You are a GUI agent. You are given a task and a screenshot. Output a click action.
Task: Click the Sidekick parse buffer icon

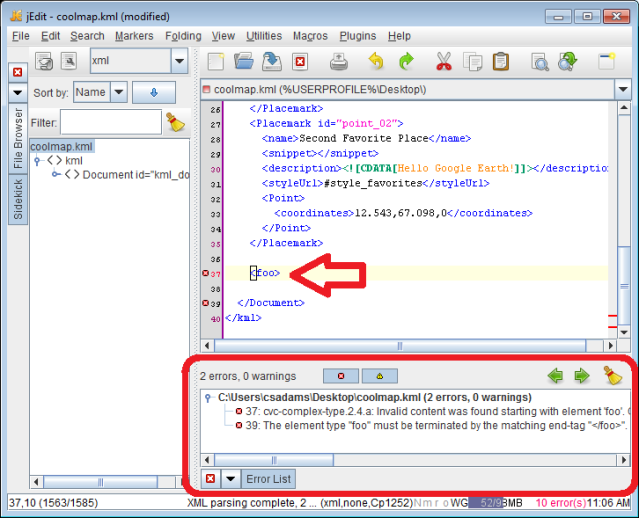(x=44, y=61)
